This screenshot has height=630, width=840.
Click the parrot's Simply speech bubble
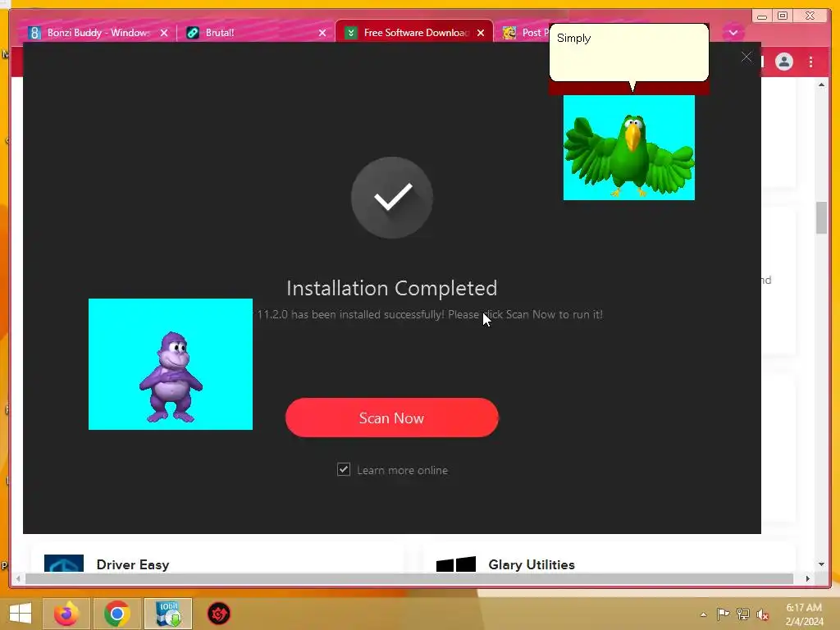point(629,52)
